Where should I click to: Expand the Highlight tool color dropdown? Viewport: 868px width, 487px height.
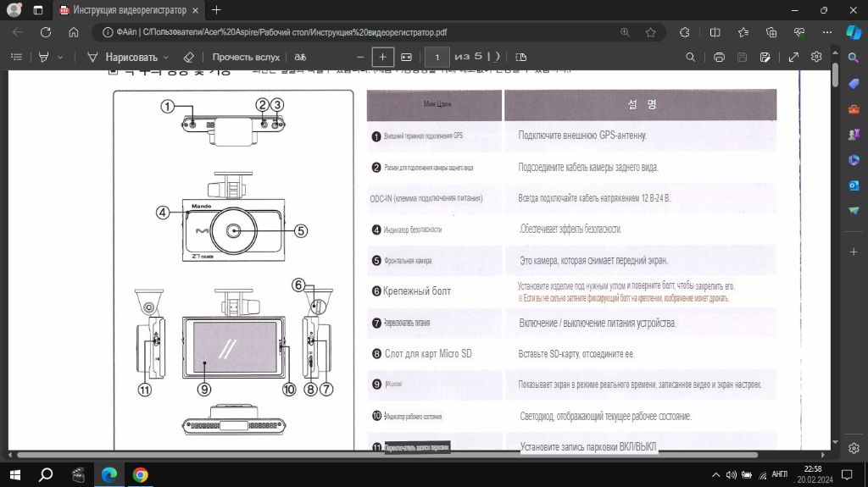point(60,57)
